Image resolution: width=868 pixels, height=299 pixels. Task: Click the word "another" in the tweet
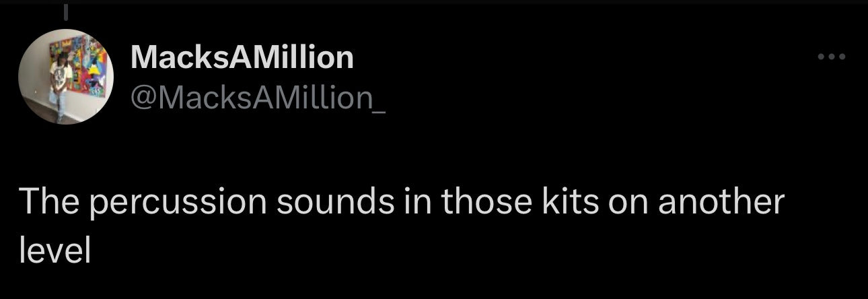[721, 203]
